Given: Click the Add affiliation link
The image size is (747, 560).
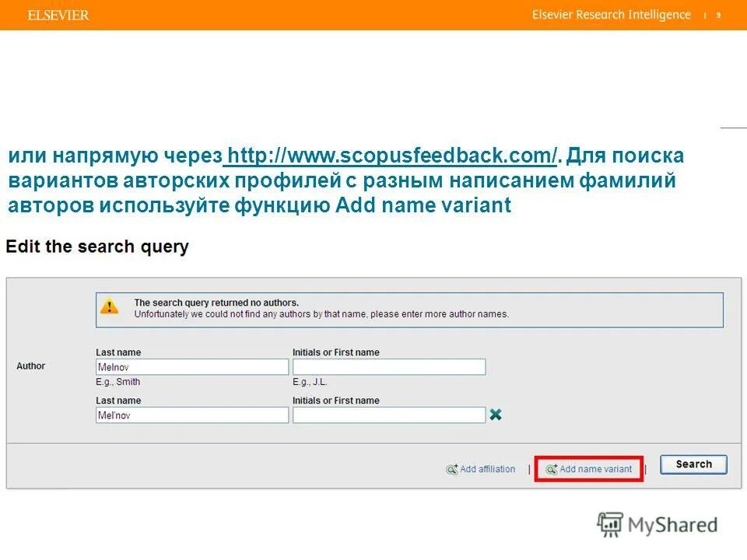Looking at the screenshot, I should [x=487, y=469].
